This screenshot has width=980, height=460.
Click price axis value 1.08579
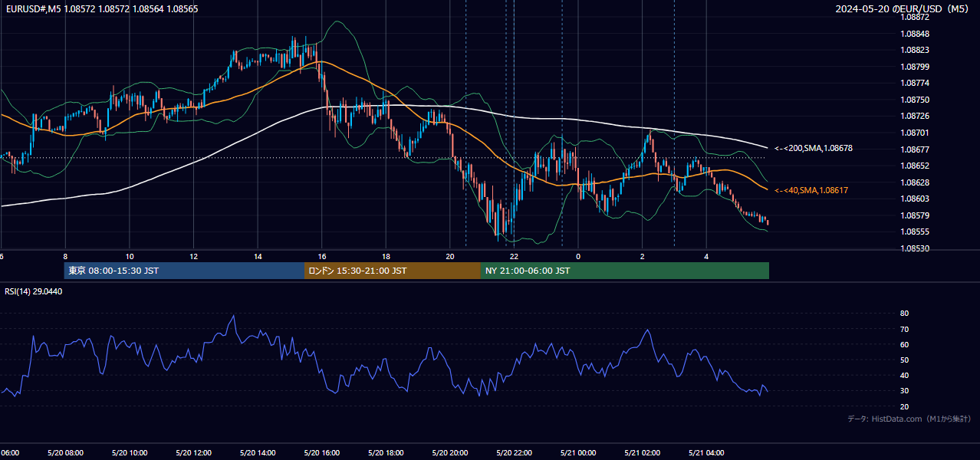pos(915,215)
